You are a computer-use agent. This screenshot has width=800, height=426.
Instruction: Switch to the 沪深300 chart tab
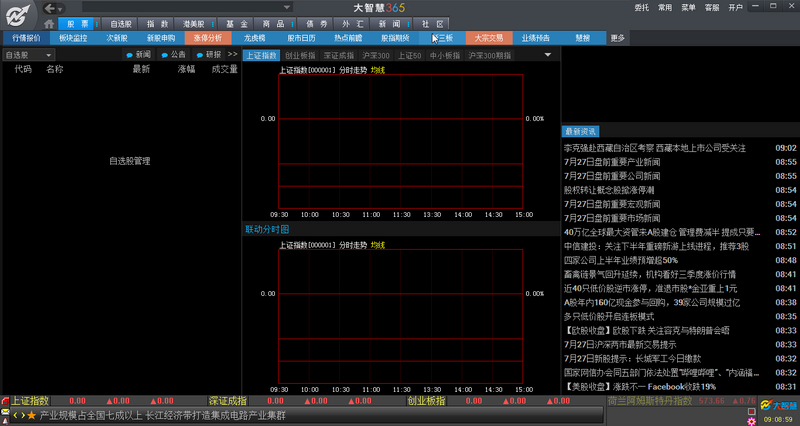pyautogui.click(x=376, y=56)
